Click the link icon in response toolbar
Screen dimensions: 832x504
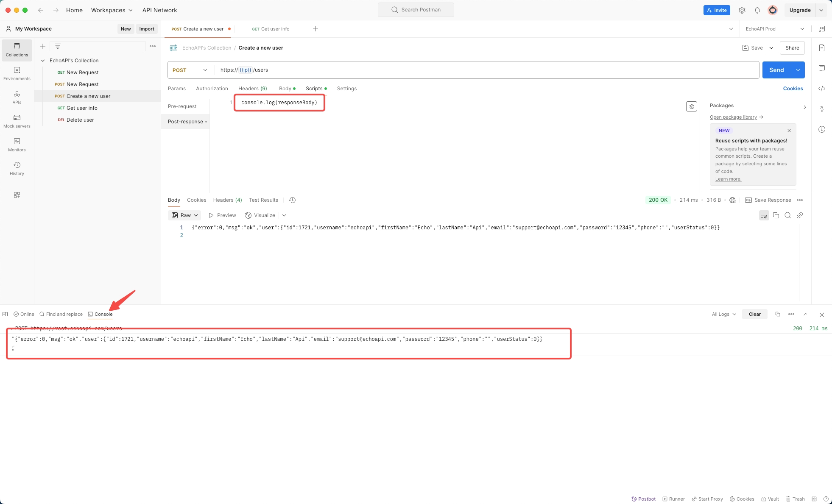click(x=800, y=215)
